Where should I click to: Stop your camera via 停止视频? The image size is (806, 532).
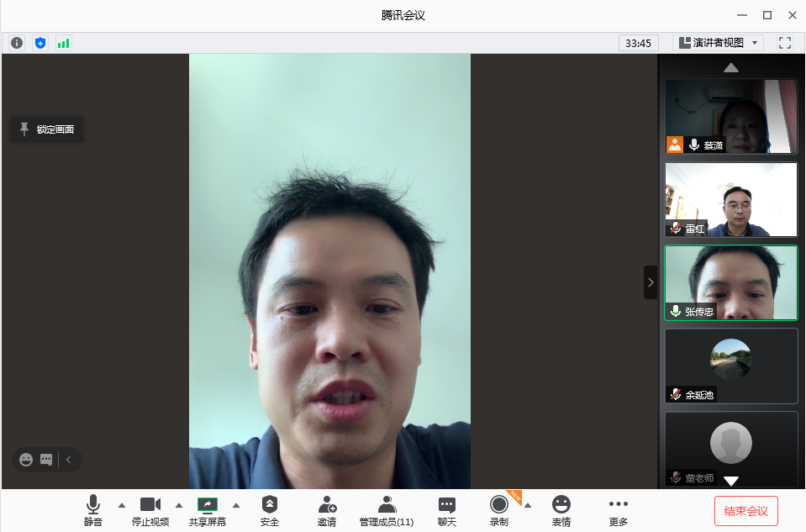tap(150, 510)
